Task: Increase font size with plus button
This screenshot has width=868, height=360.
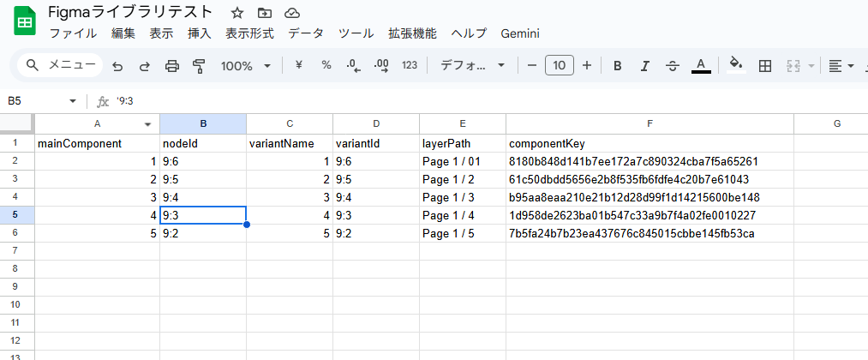Action: click(587, 66)
